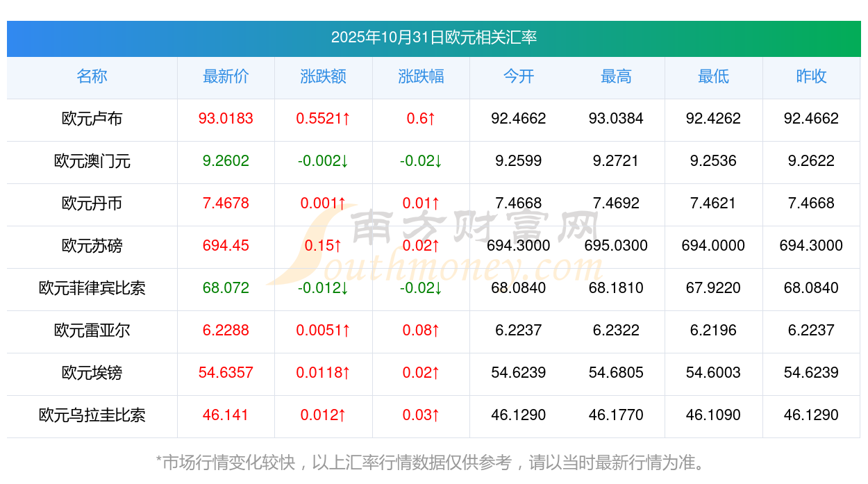Click the 昨收 column header
This screenshot has height=484, width=868.
pos(811,76)
